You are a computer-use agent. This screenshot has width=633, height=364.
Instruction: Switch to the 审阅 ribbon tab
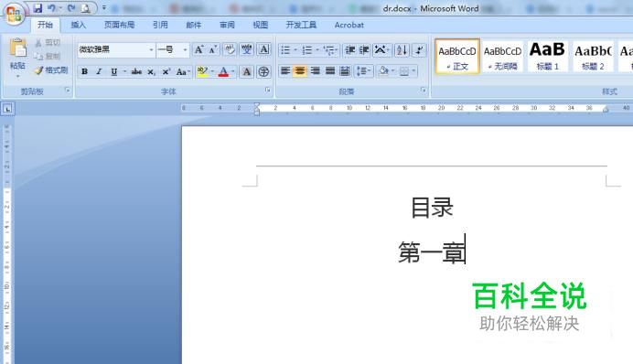[227, 25]
